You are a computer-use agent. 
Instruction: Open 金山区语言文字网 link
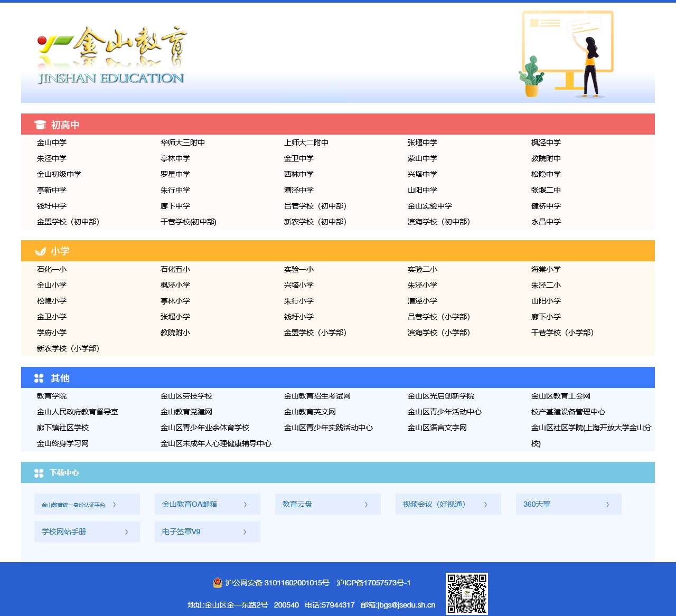pos(437,428)
